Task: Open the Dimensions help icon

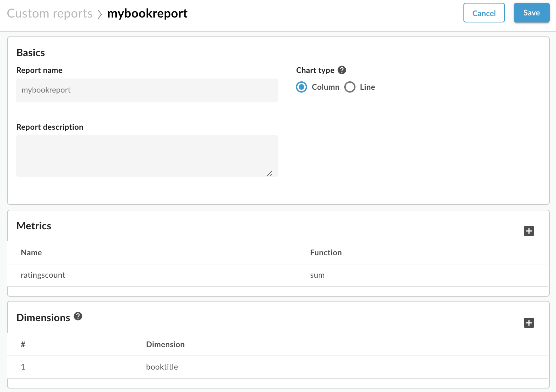Action: pos(78,316)
